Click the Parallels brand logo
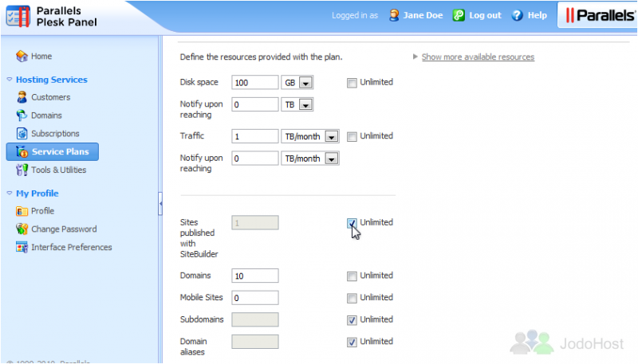The width and height of the screenshot is (638, 364). pyautogui.click(x=601, y=15)
